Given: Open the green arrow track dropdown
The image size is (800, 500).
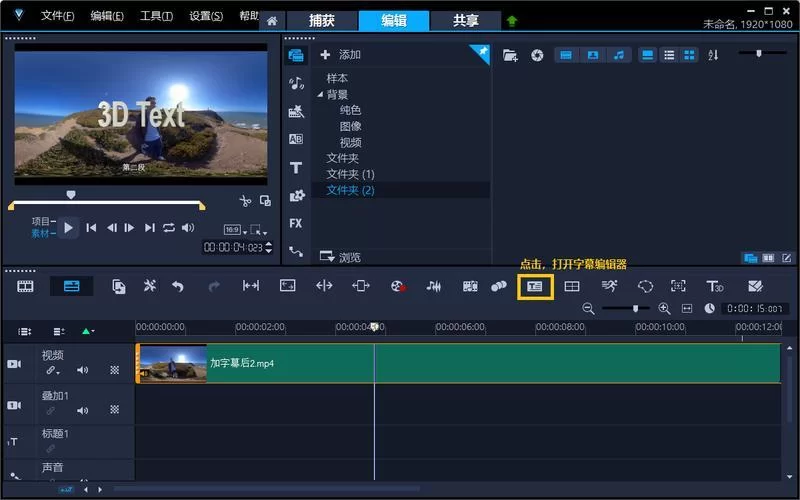Looking at the screenshot, I should [88, 331].
